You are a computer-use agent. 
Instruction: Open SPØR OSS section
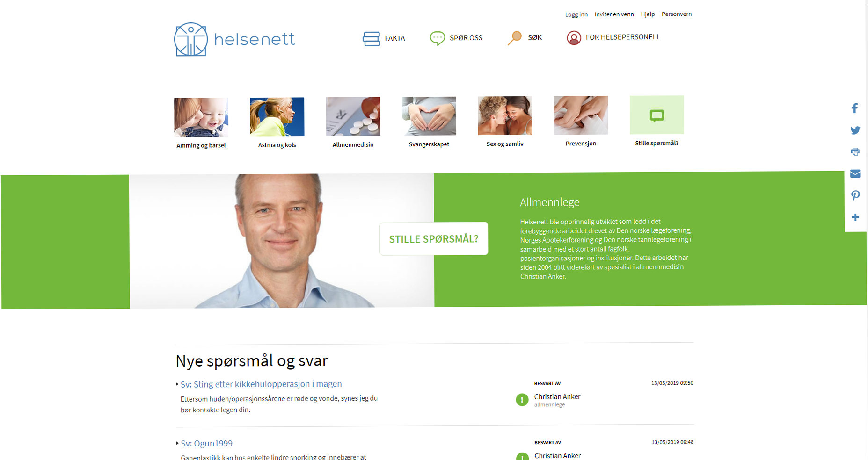[x=456, y=38]
